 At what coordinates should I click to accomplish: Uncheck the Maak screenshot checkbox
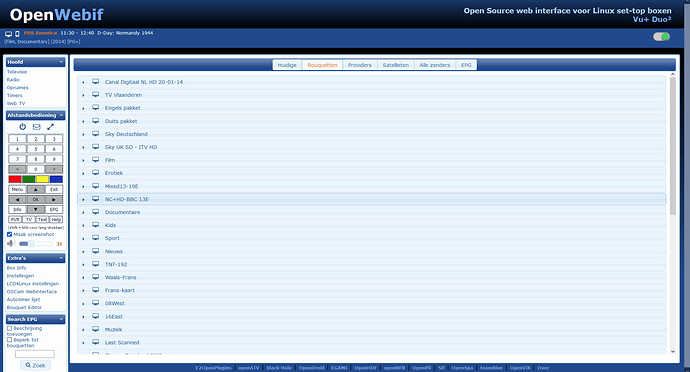[x=9, y=234]
